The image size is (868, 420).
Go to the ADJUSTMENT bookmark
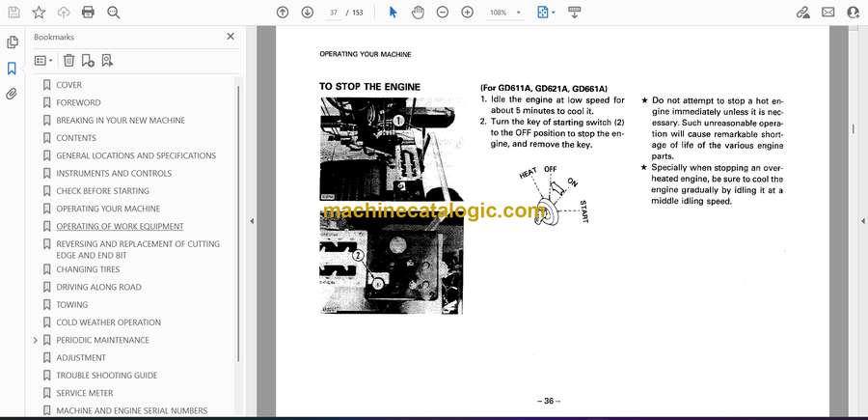(81, 358)
